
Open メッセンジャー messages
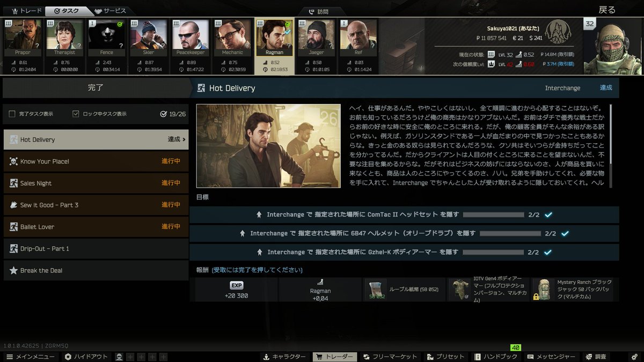[551, 357]
